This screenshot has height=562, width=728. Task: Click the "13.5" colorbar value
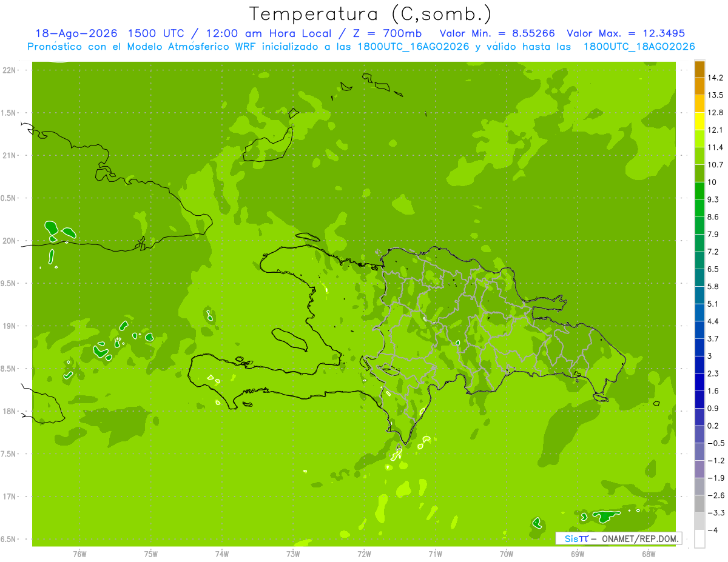pyautogui.click(x=716, y=95)
